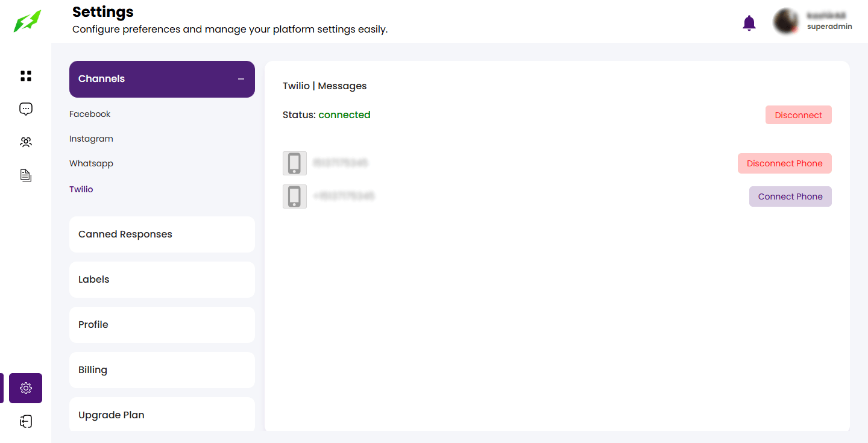Select Instagram channel
The width and height of the screenshot is (868, 443).
click(91, 139)
